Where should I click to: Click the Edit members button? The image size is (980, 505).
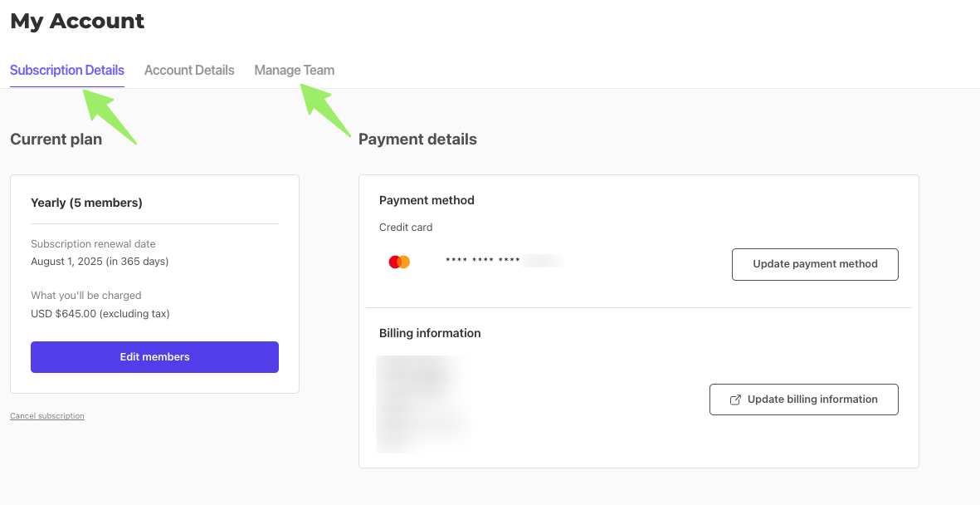pyautogui.click(x=154, y=356)
